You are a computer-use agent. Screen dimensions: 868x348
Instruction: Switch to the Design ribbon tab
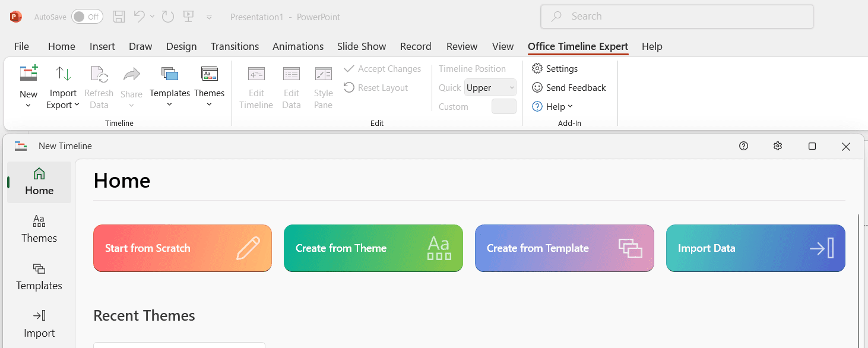coord(181,46)
